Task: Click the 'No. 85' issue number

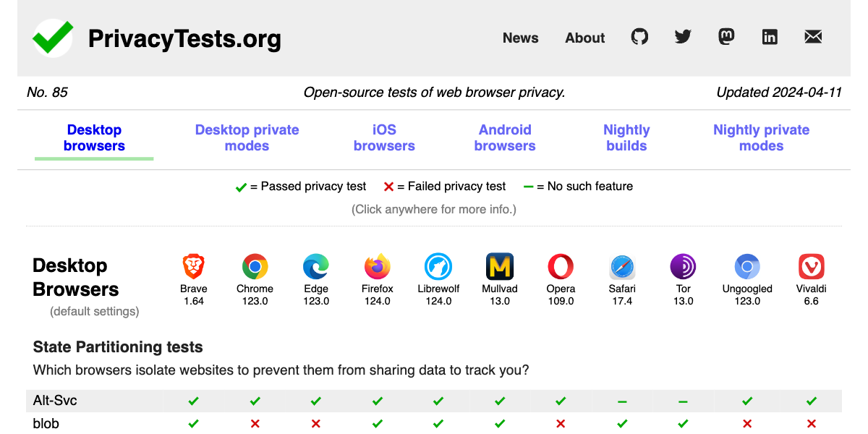Action: tap(47, 93)
